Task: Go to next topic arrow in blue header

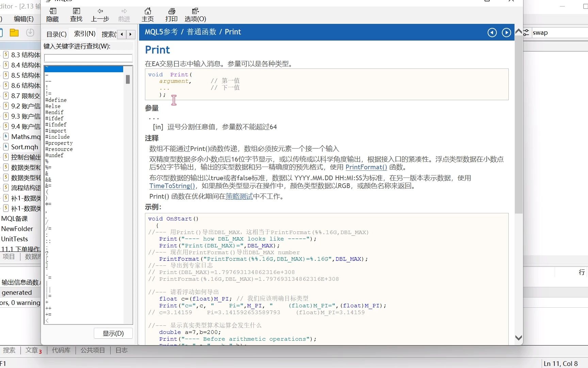Action: pos(506,32)
